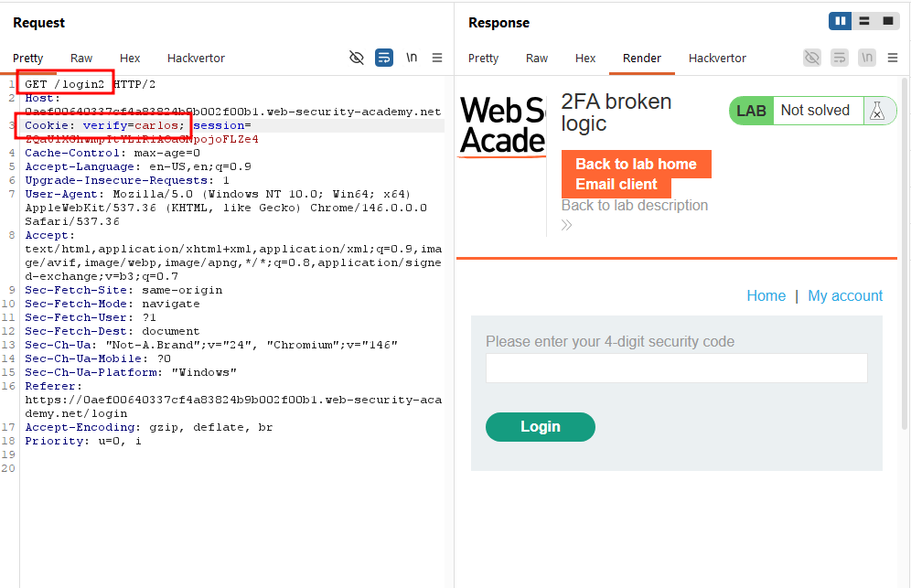Expand the Back to lab description chevron
911x588 pixels.
click(x=566, y=226)
